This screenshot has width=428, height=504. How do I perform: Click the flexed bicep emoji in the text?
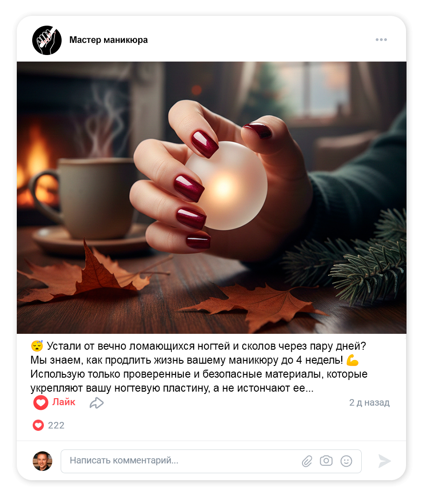pos(353,360)
